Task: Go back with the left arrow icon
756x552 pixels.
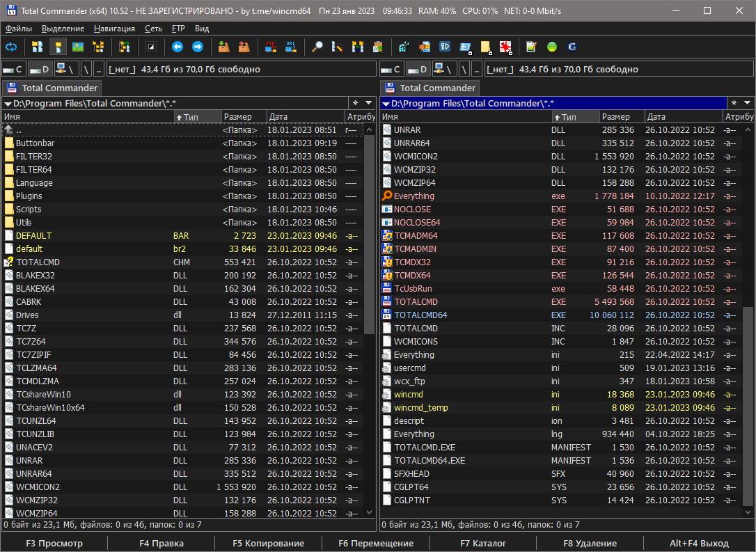Action: click(178, 47)
